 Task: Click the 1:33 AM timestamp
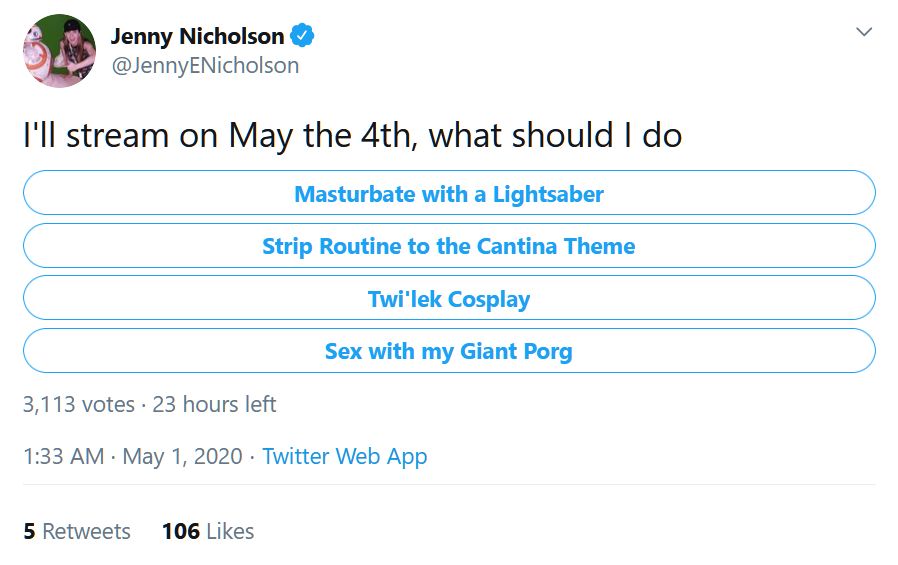(64, 456)
